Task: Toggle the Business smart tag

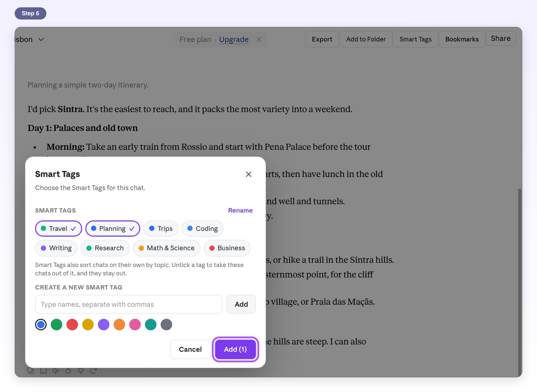Action: pos(227,248)
